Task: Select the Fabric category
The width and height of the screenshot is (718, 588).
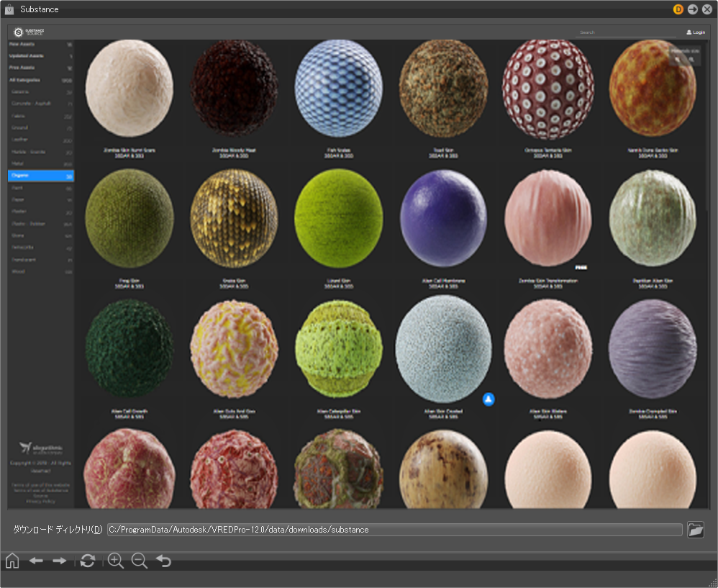Action: (41, 117)
